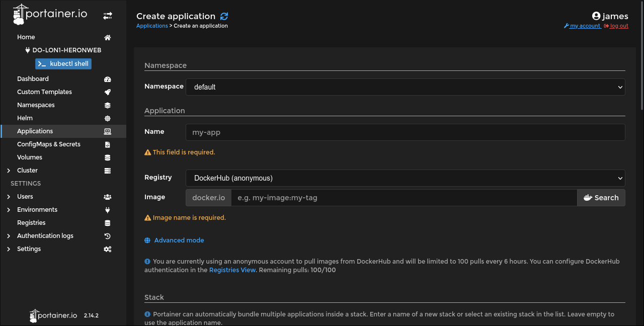Image resolution: width=644 pixels, height=326 pixels.
Task: Click the Environments plug icon
Action: tap(107, 210)
